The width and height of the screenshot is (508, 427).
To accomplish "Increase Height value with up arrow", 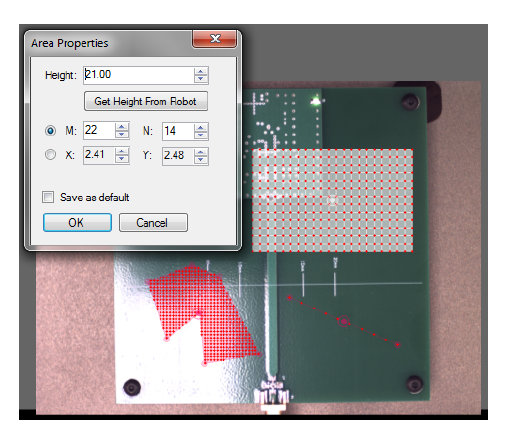I will pyautogui.click(x=201, y=71).
